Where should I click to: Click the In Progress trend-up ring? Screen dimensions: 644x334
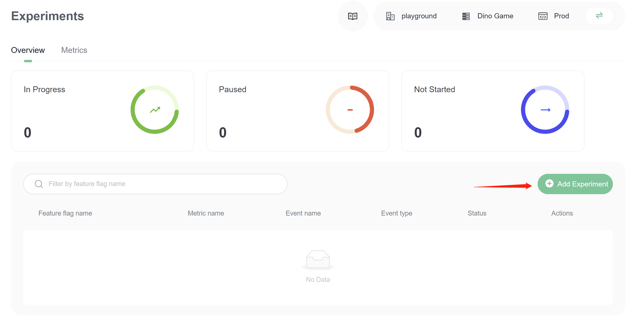click(x=155, y=110)
